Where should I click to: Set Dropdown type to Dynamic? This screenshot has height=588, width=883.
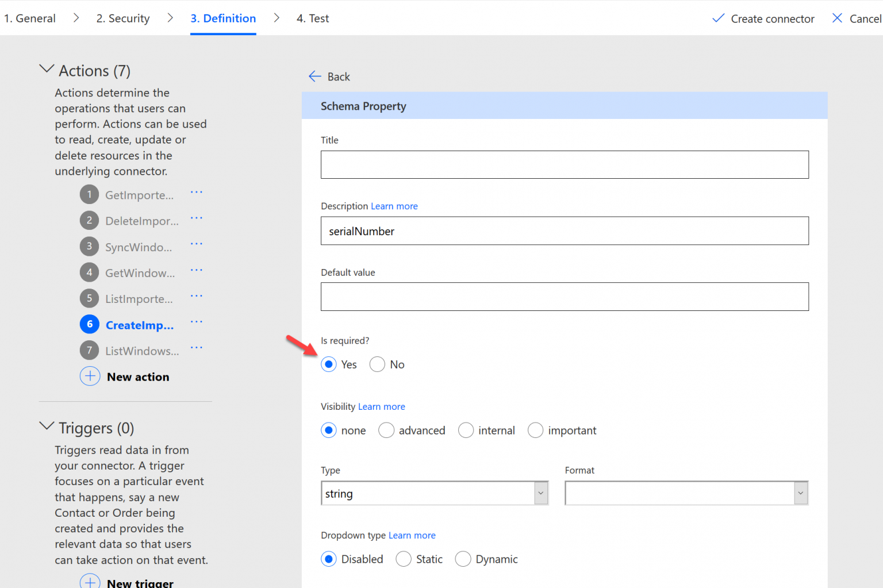point(463,559)
